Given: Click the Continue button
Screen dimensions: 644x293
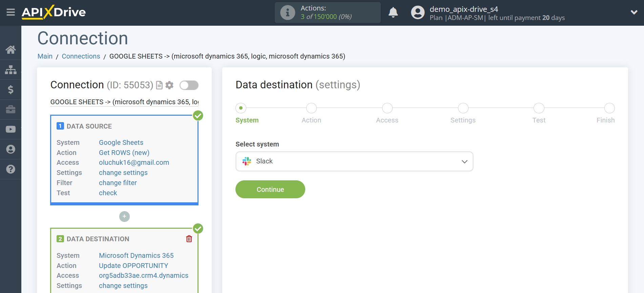Looking at the screenshot, I should (x=270, y=189).
